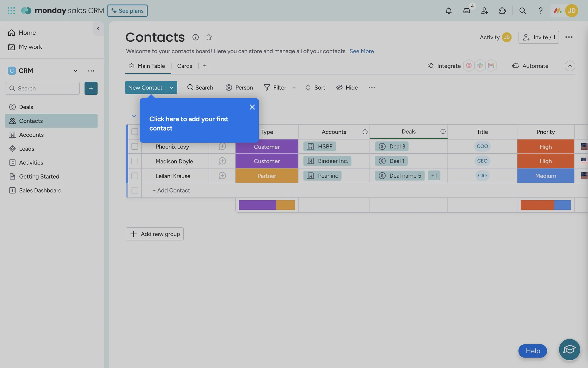Viewport: 588px width, 368px height.
Task: Open the inbox tray icon
Action: (x=466, y=11)
